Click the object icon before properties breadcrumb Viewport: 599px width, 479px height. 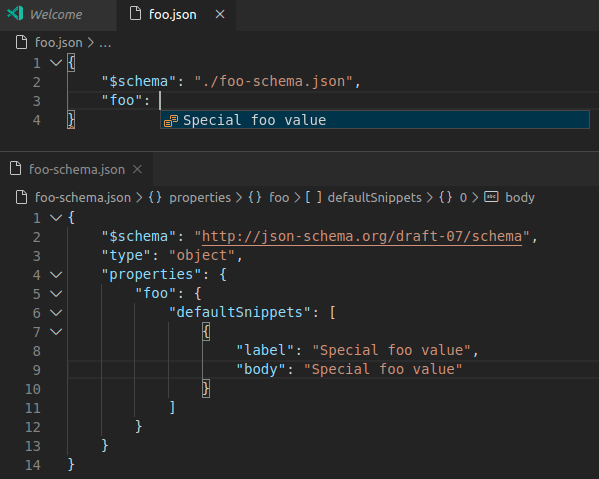coord(155,197)
